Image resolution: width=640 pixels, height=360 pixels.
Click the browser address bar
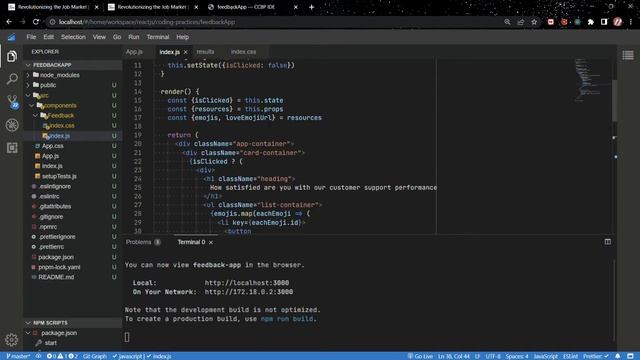pyautogui.click(x=273, y=22)
